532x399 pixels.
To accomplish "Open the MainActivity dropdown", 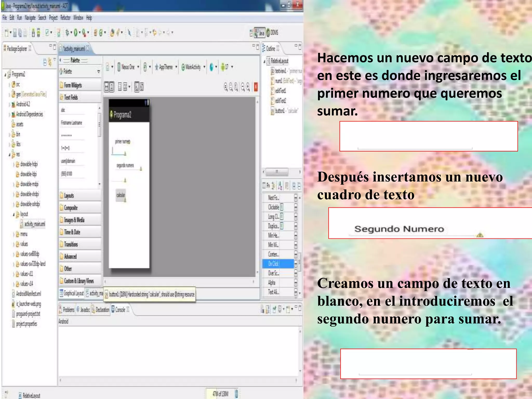I will point(194,67).
